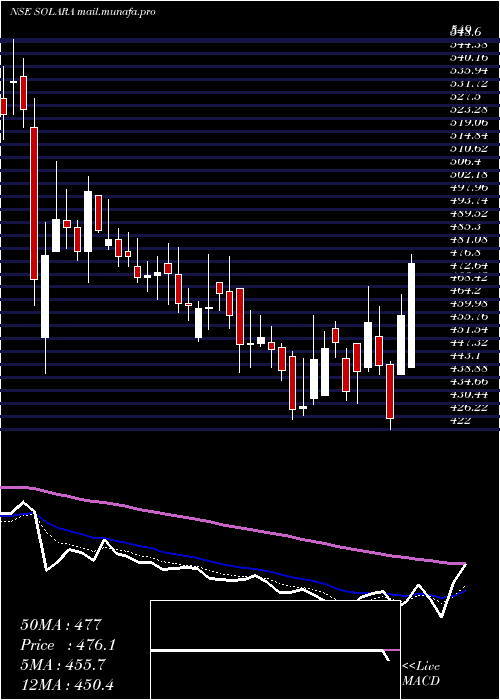Click the 443.1 price axis label

coord(466,355)
